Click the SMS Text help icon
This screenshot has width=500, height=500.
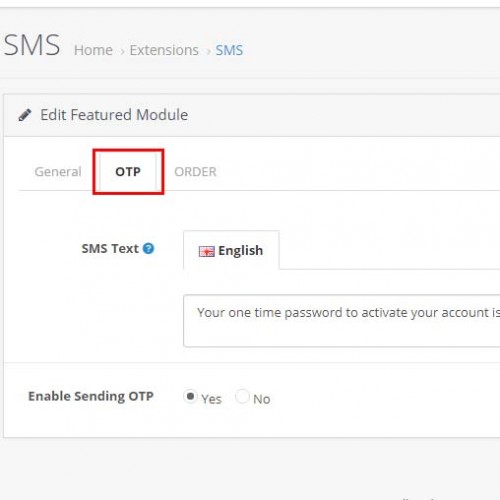pos(148,248)
